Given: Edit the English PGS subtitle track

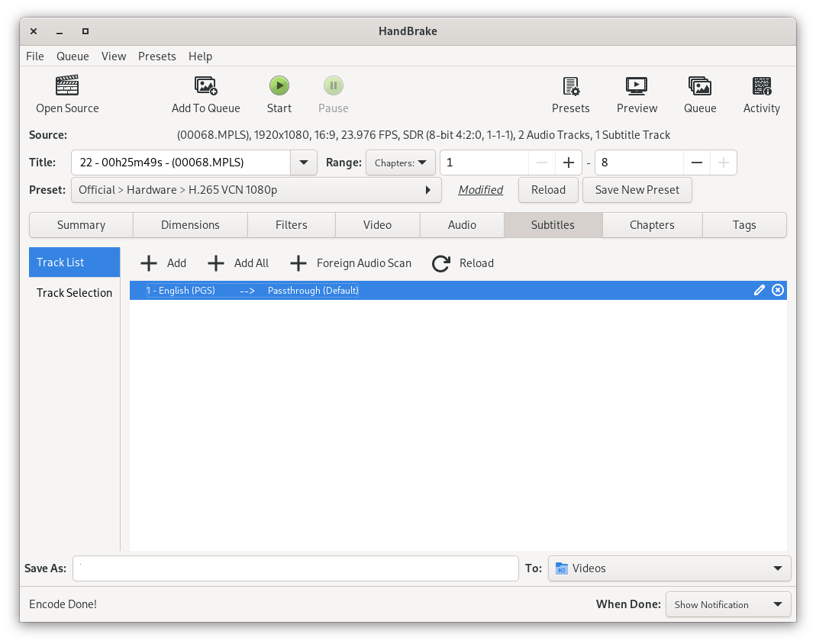Looking at the screenshot, I should point(759,290).
